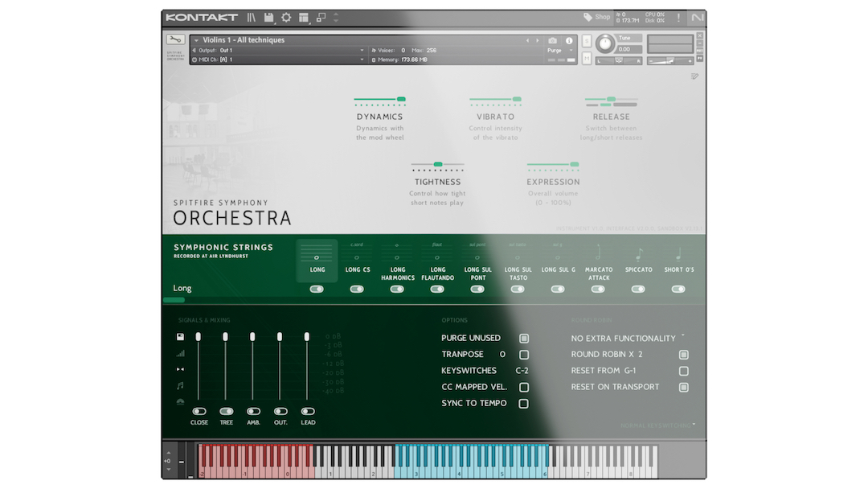Open Kontakt settings gear icon
Screen dimensions: 868x489
pos(286,17)
